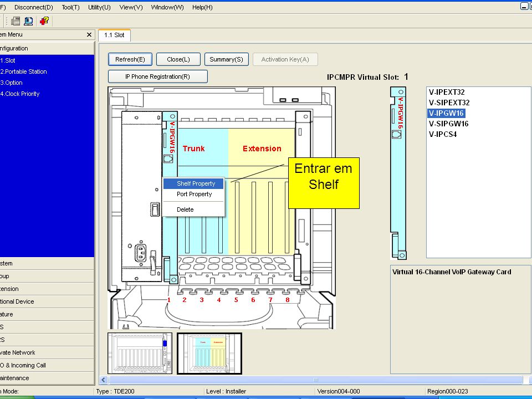
Task: Open the Window menu
Action: [167, 7]
